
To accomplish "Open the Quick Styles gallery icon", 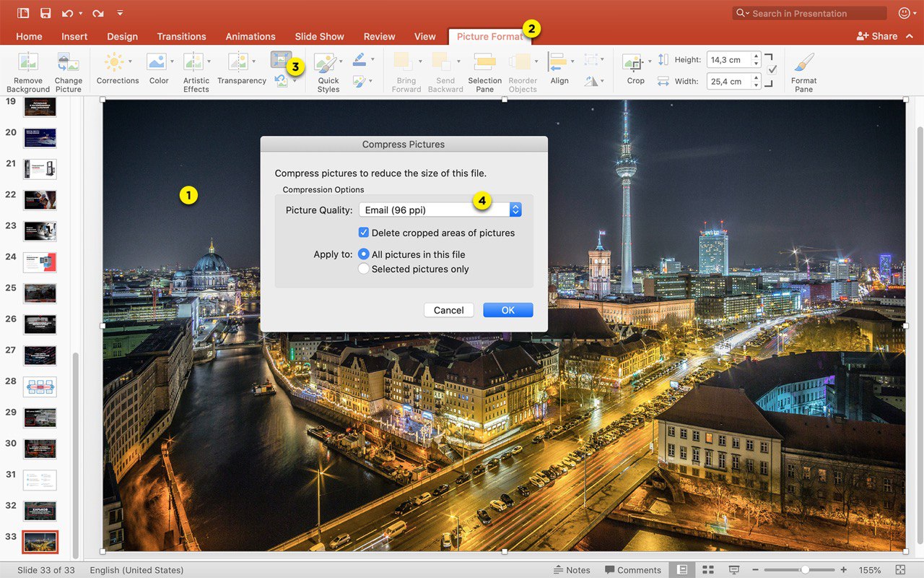I will [x=325, y=62].
